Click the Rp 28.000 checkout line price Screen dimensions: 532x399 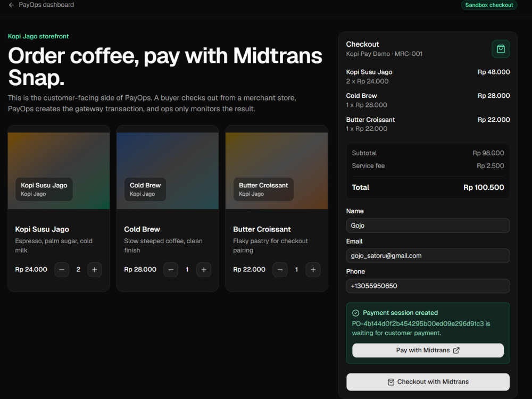point(494,96)
